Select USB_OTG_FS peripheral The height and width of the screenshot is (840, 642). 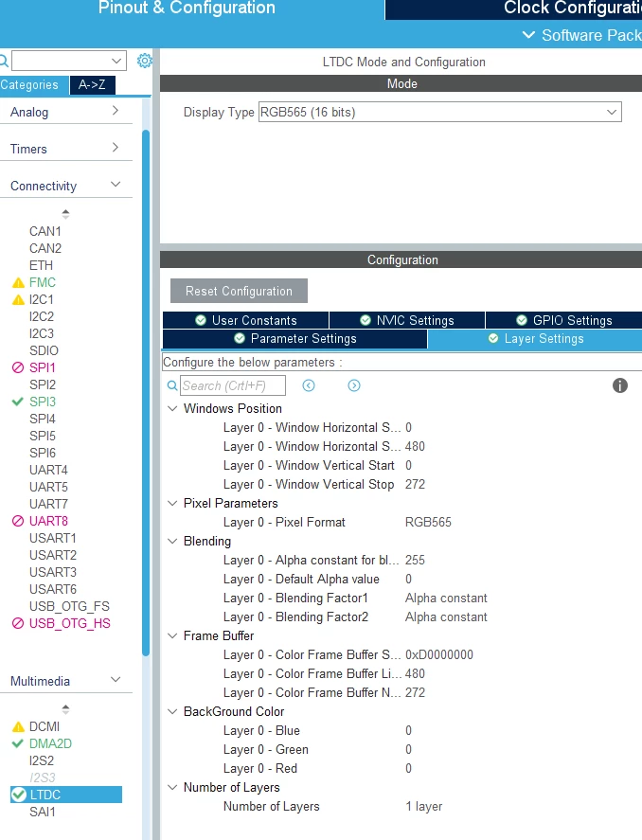tap(69, 606)
